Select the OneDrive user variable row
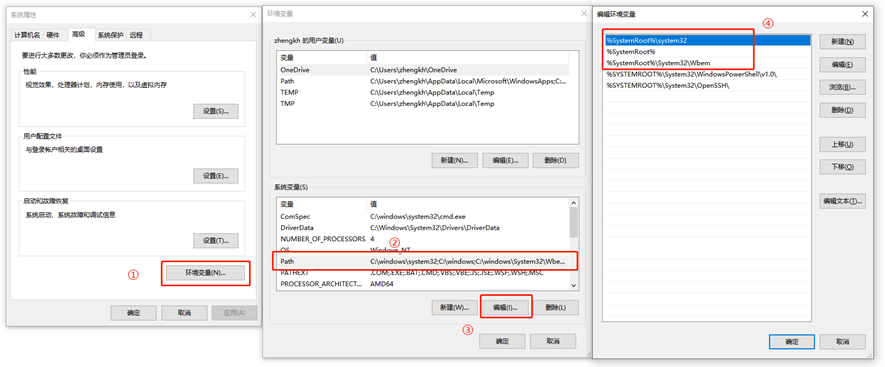Screen dimensions: 885x367 [x=423, y=70]
